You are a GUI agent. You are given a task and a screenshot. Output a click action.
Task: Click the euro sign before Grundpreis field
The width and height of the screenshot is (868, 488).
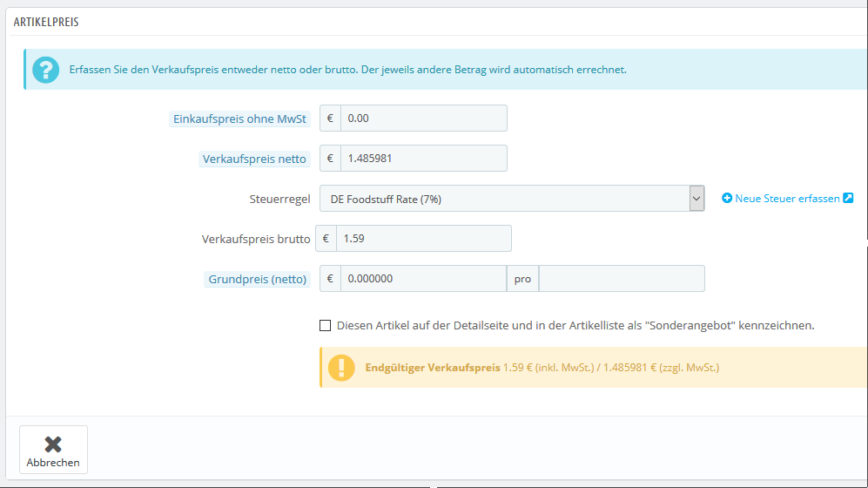coord(331,279)
